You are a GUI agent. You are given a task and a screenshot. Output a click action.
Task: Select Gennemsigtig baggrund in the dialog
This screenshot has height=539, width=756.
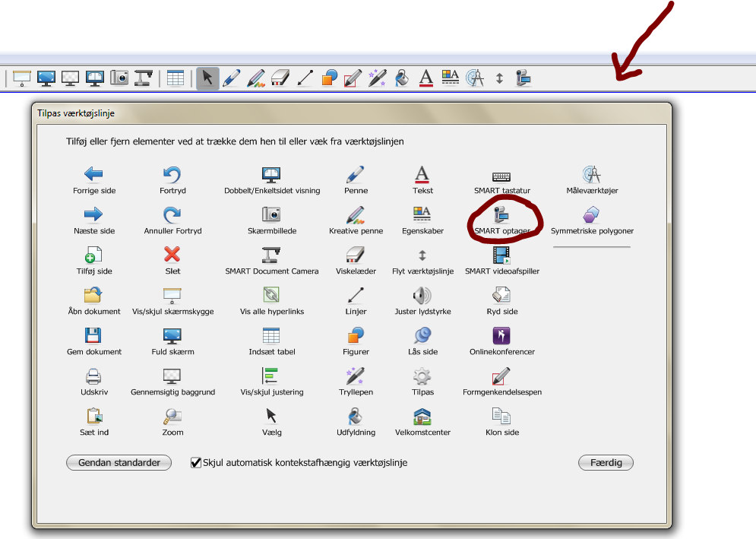[172, 376]
